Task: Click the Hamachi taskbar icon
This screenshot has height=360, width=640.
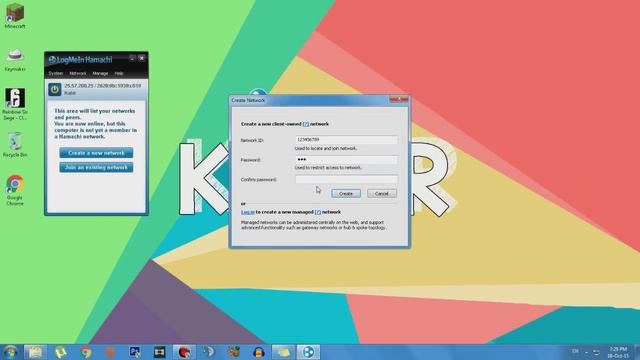Action: point(308,352)
